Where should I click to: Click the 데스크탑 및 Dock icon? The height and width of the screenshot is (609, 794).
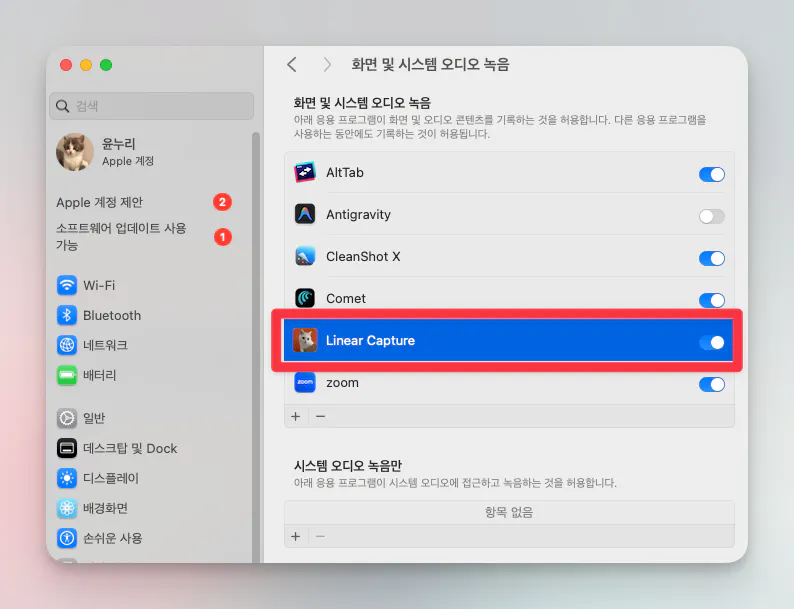point(67,448)
